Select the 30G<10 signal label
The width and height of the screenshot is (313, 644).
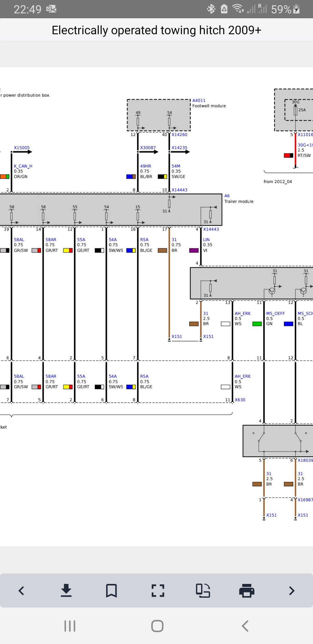[305, 145]
